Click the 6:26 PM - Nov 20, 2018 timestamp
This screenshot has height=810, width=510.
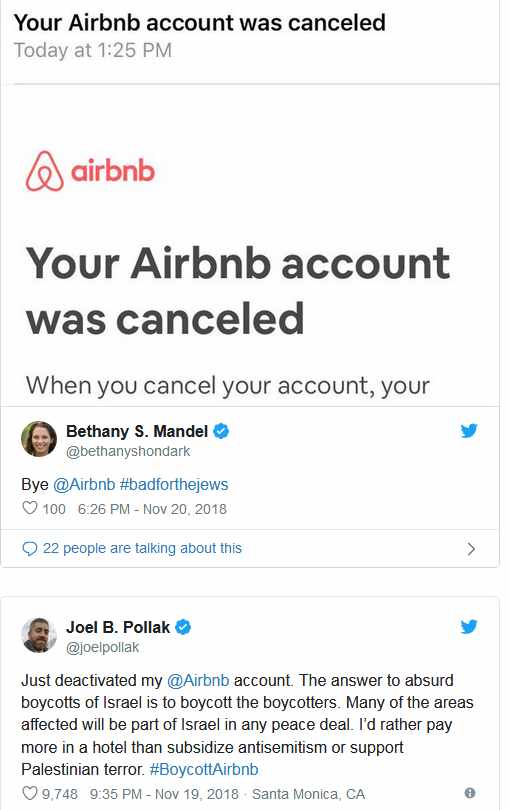tap(152, 509)
